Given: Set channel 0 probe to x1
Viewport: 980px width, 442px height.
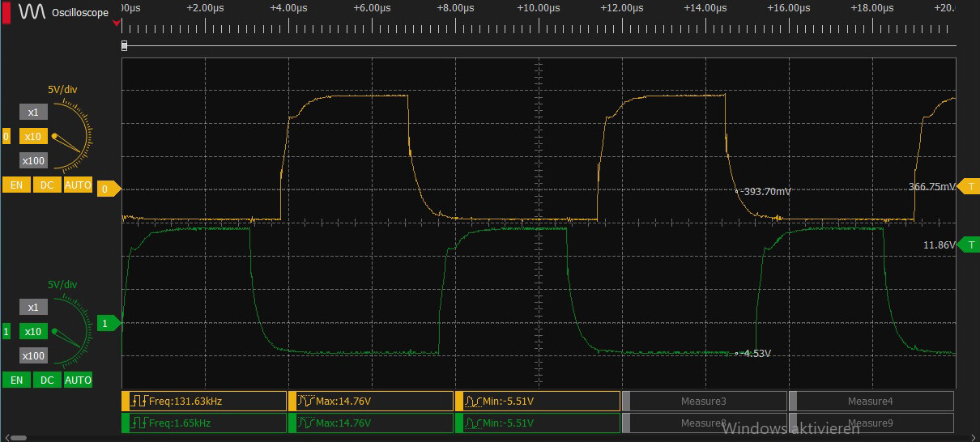Looking at the screenshot, I should click(x=33, y=113).
